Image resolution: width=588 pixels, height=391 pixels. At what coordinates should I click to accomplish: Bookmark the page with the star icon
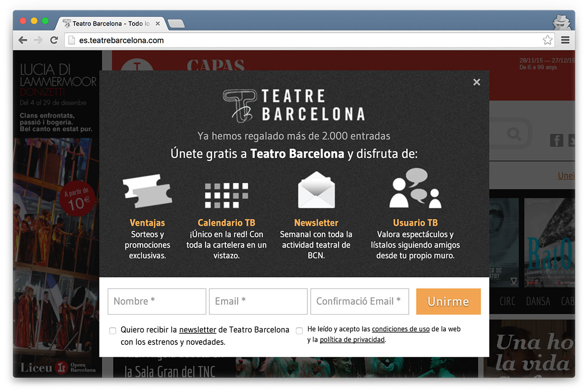point(547,40)
